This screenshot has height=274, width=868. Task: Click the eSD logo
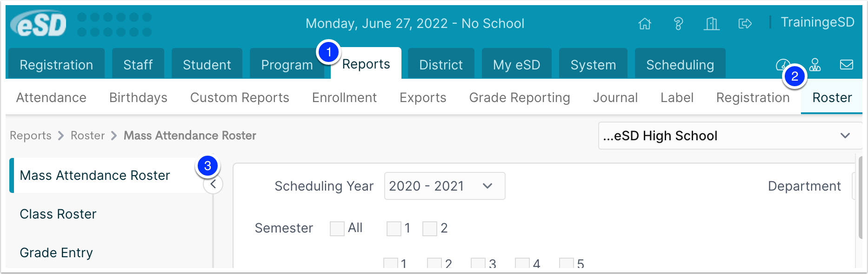[x=39, y=24]
